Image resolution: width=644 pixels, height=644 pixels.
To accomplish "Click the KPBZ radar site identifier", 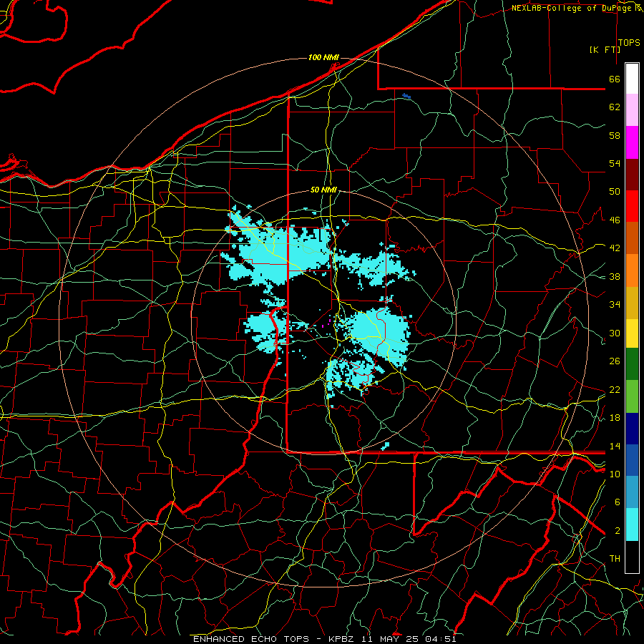I will click(x=341, y=639).
